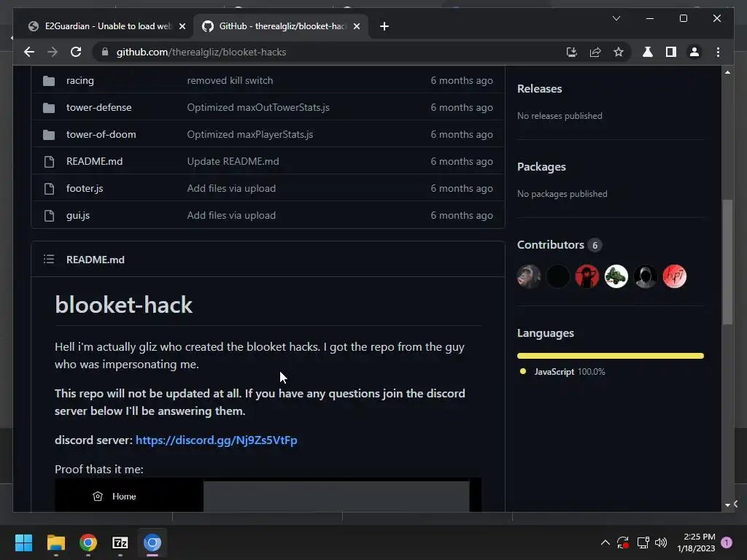
Task: Click the scrollbar up arrow
Action: (727, 72)
